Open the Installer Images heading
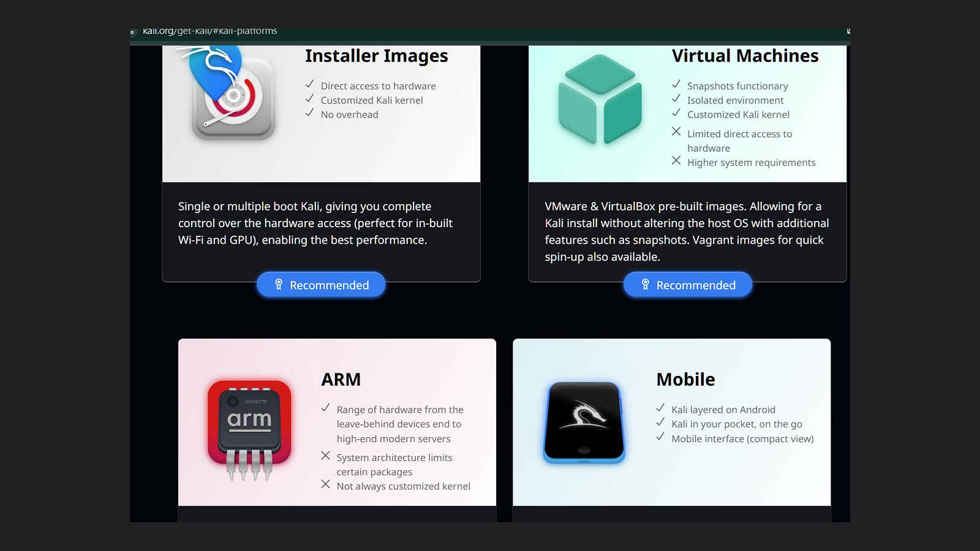 377,56
